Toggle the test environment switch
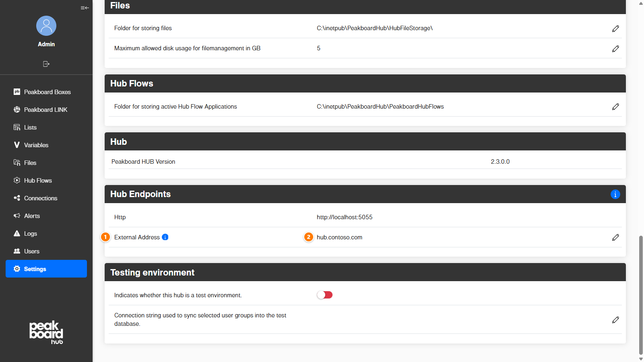The width and height of the screenshot is (644, 362). [325, 295]
